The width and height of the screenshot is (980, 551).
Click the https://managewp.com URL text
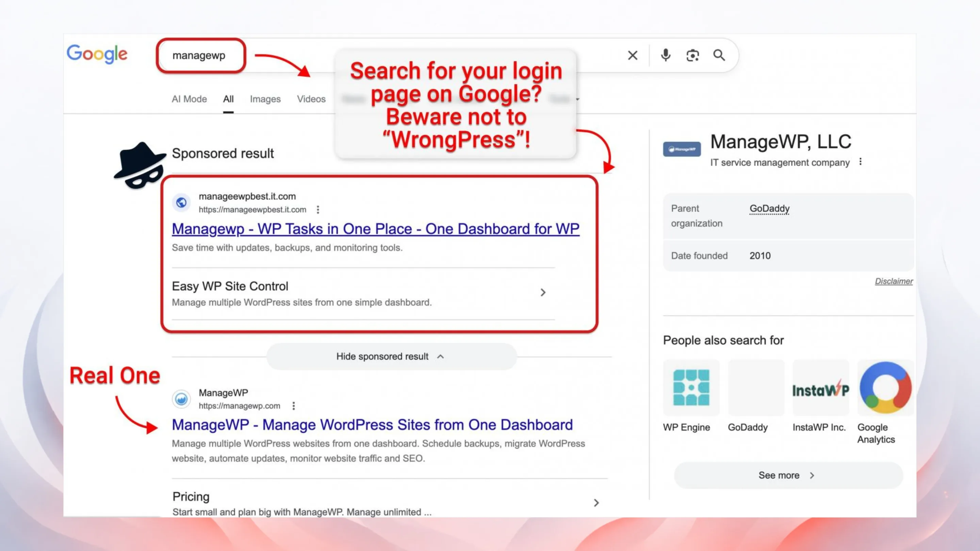(239, 406)
